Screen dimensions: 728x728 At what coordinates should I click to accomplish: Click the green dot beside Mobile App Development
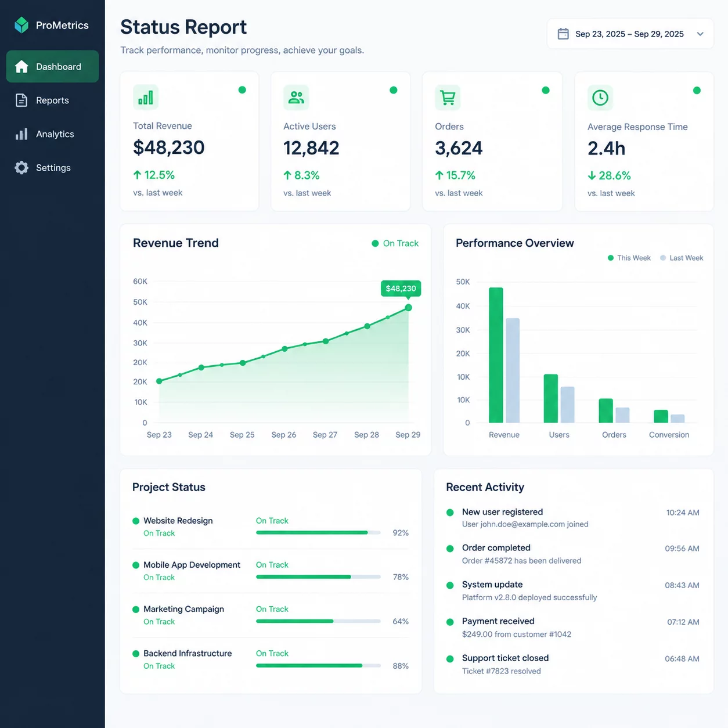click(x=136, y=565)
